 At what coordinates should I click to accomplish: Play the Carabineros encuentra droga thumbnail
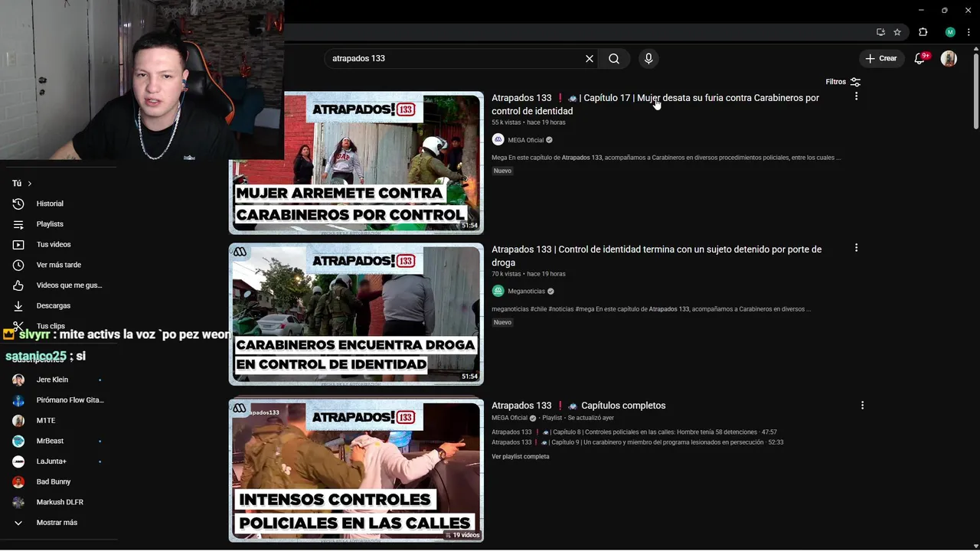(356, 314)
